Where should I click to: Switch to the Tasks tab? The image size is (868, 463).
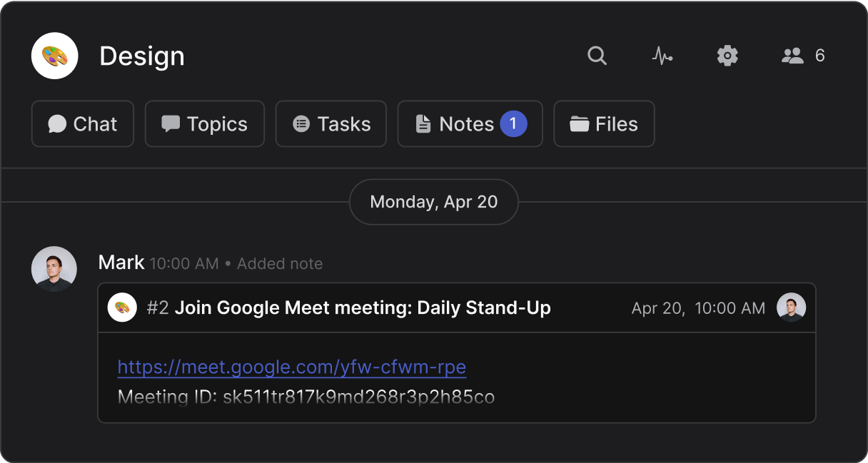coord(330,123)
